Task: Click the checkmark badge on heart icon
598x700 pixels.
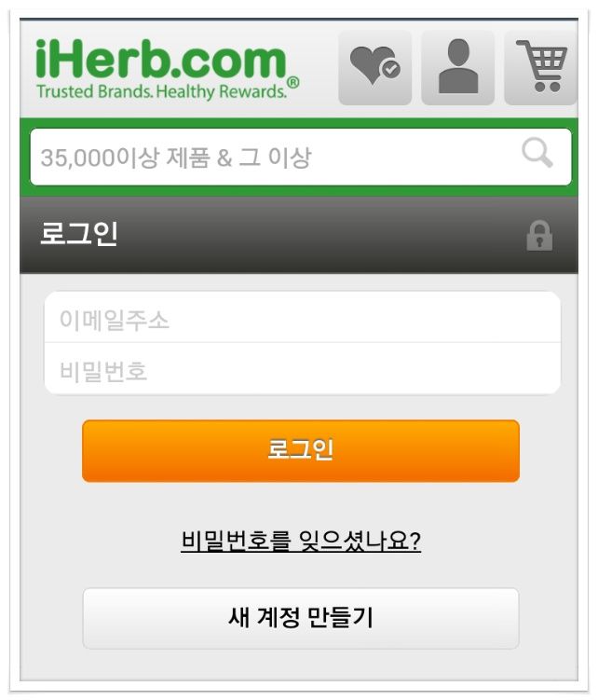Action: [391, 69]
